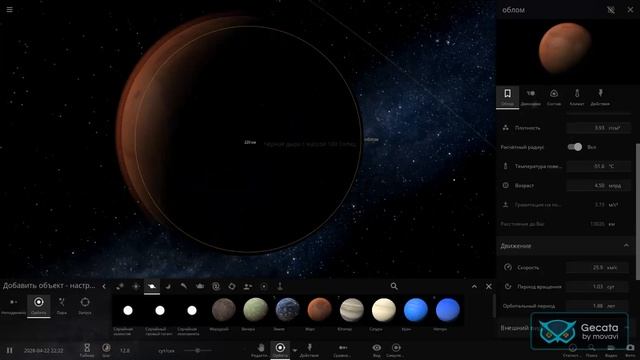Image resolution: width=640 pixels, height=360 pixels.
Task: Click the simulation date 2028-04-22
Action: [44, 350]
